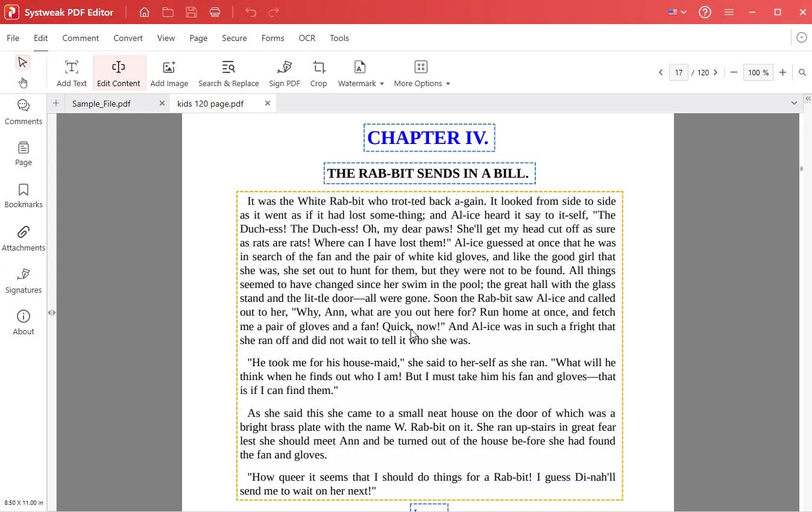Open the search magnifier icon
Screen dimensions: 812x512
pyautogui.click(x=802, y=72)
